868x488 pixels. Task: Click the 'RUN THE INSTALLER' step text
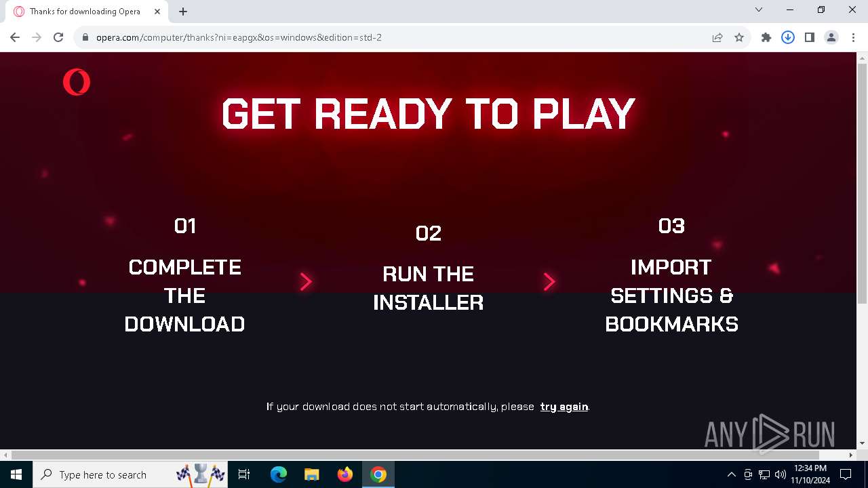coord(429,288)
